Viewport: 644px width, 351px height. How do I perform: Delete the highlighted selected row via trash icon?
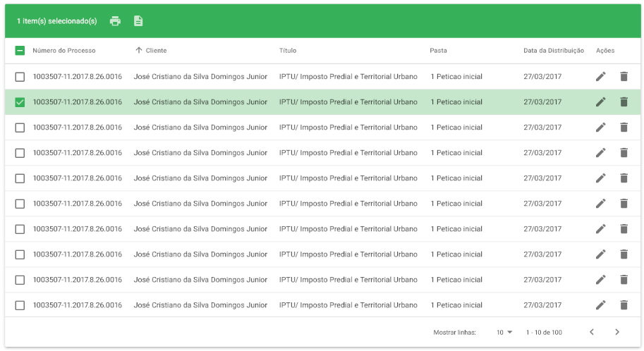point(624,101)
